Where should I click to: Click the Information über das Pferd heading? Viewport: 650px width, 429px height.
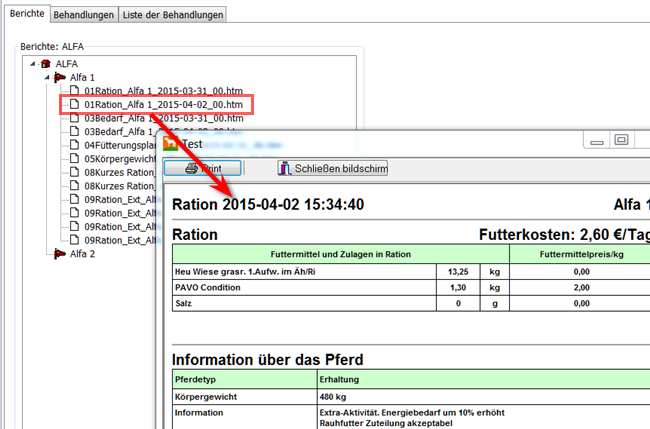267,360
